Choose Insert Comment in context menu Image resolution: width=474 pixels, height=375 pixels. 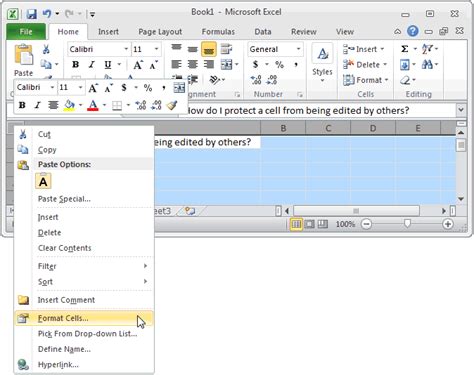(84, 300)
